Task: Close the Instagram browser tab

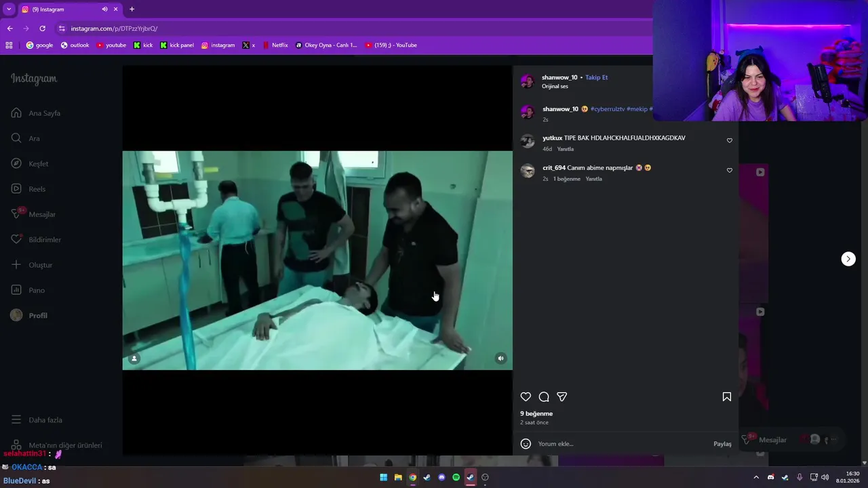Action: 115,9
